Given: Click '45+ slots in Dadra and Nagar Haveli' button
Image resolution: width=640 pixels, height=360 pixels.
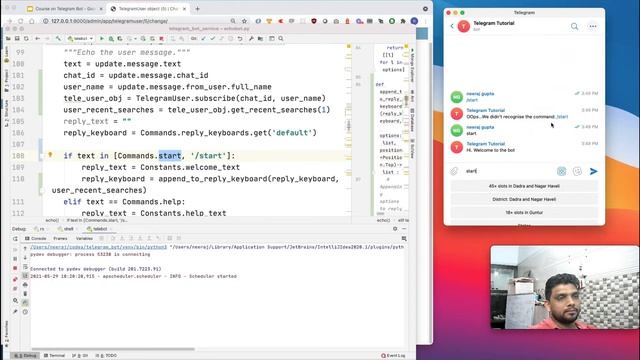Looking at the screenshot, I should (524, 186).
